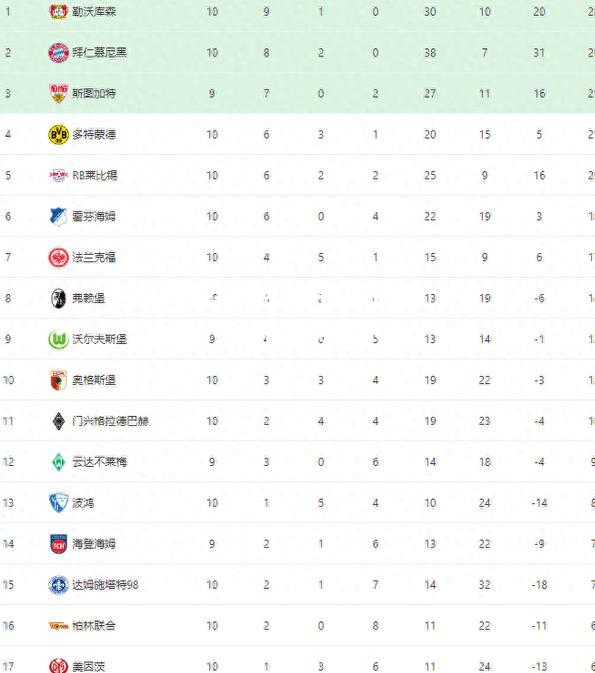Click the blue Hoffenheim crest
Image resolution: width=595 pixels, height=673 pixels.
[58, 216]
